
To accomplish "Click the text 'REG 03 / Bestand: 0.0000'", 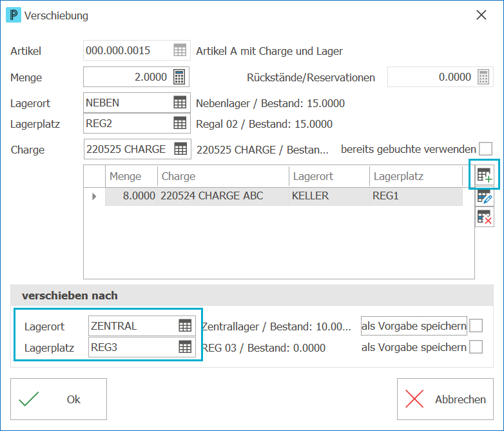I will (x=264, y=348).
